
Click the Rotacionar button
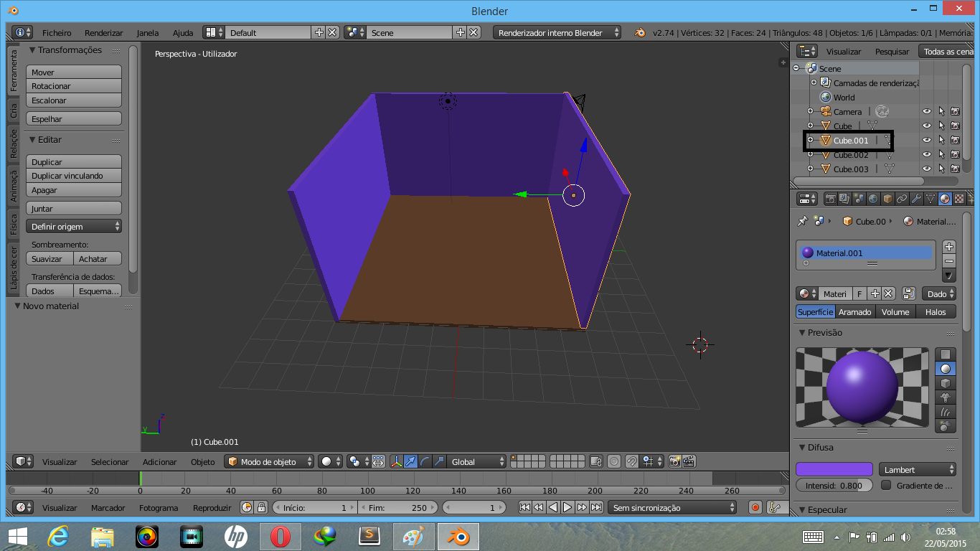point(74,86)
